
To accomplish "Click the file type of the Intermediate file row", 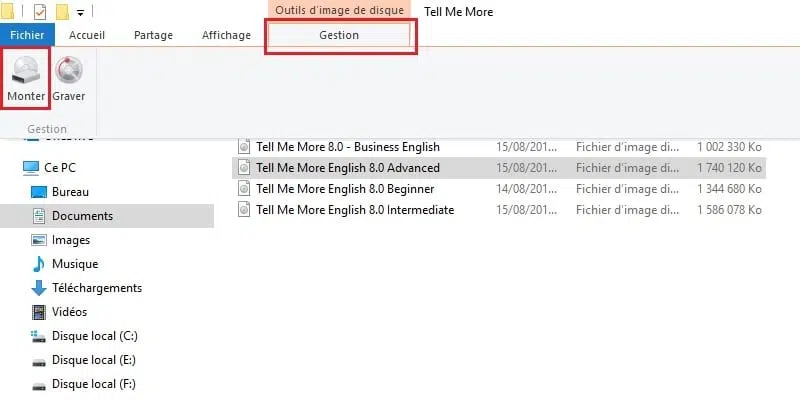I will click(628, 210).
